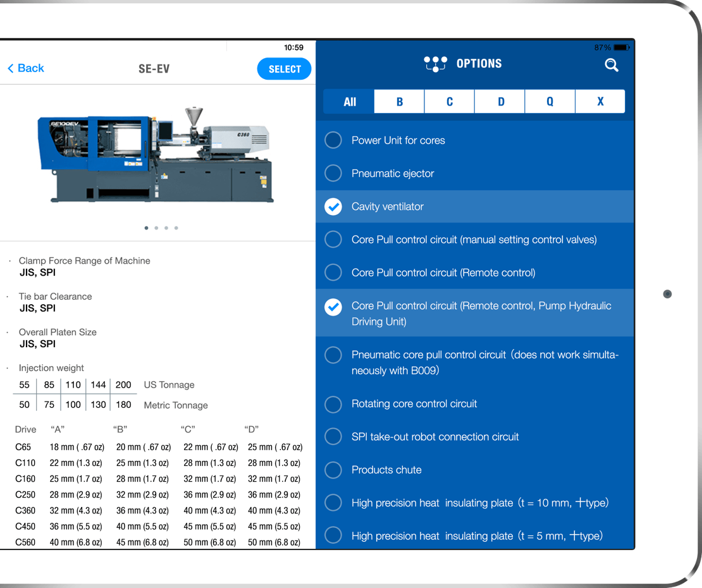Tap the blue SELECT button
Image resolution: width=702 pixels, height=588 pixels.
(285, 69)
